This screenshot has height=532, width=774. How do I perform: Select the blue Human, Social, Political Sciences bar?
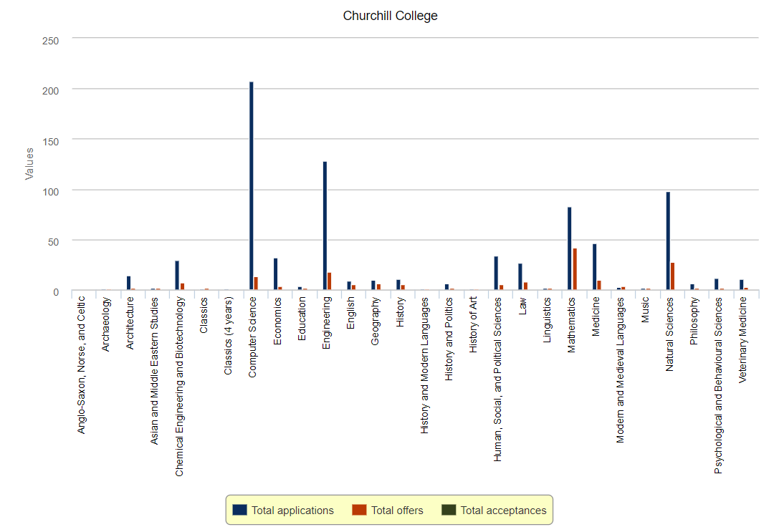[496, 273]
